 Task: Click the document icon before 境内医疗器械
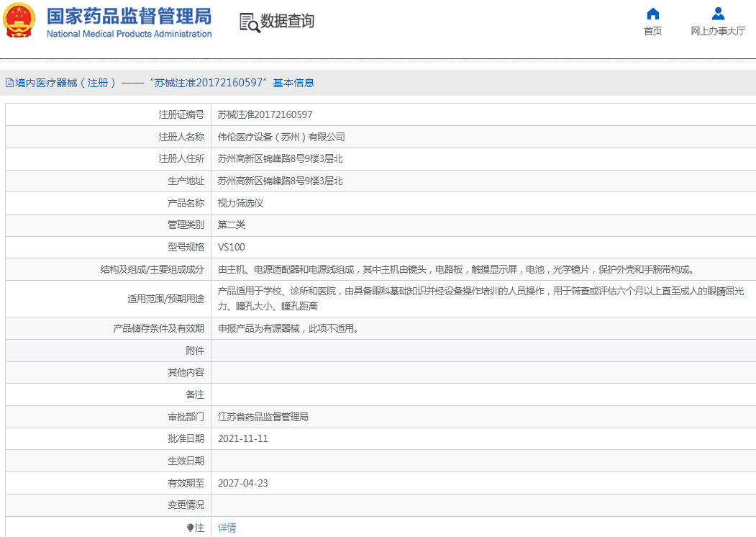coord(9,83)
